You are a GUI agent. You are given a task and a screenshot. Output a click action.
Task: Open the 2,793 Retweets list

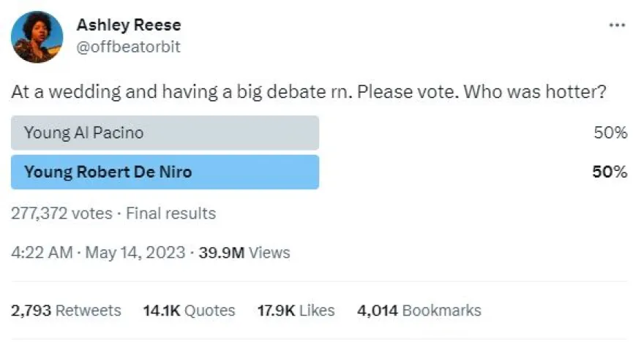[67, 310]
